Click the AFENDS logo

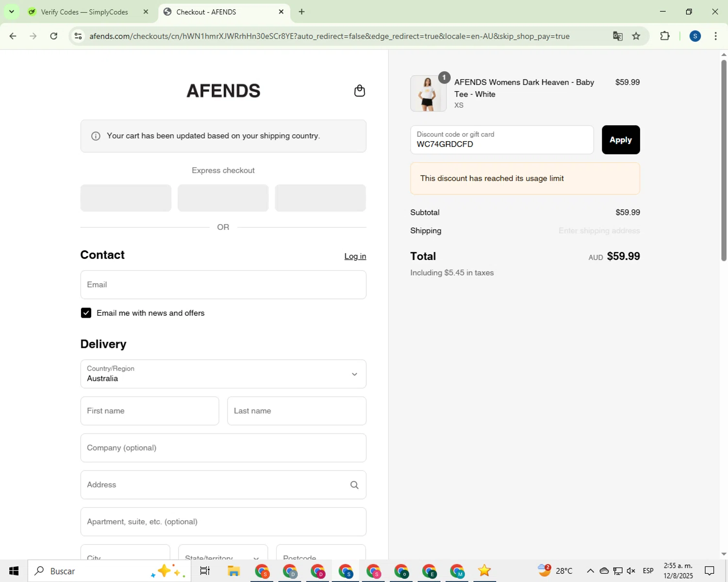point(223,91)
